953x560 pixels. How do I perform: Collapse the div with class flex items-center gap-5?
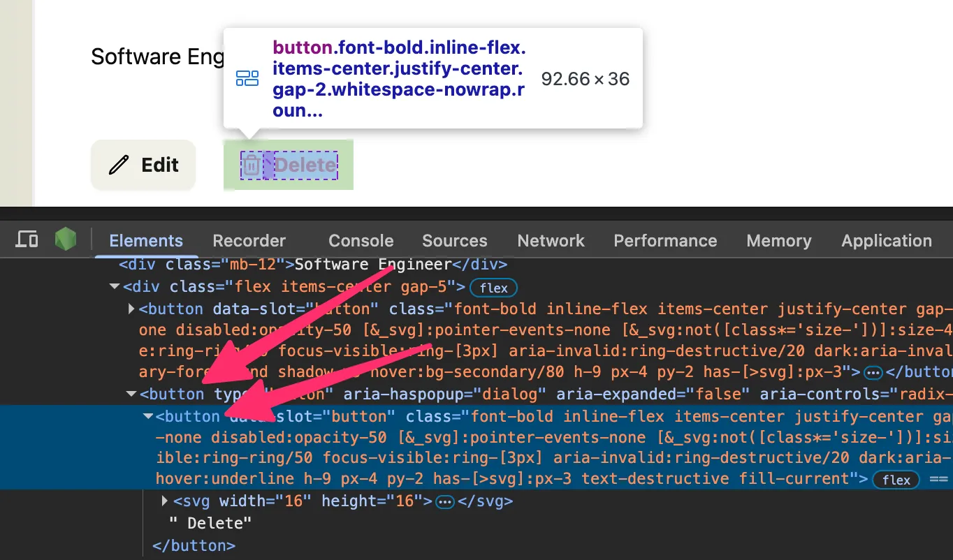[x=115, y=287]
